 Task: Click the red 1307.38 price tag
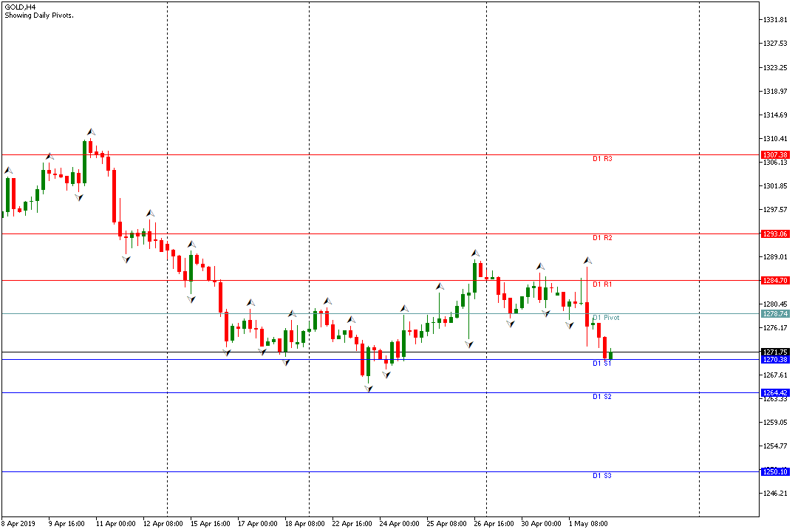click(775, 155)
